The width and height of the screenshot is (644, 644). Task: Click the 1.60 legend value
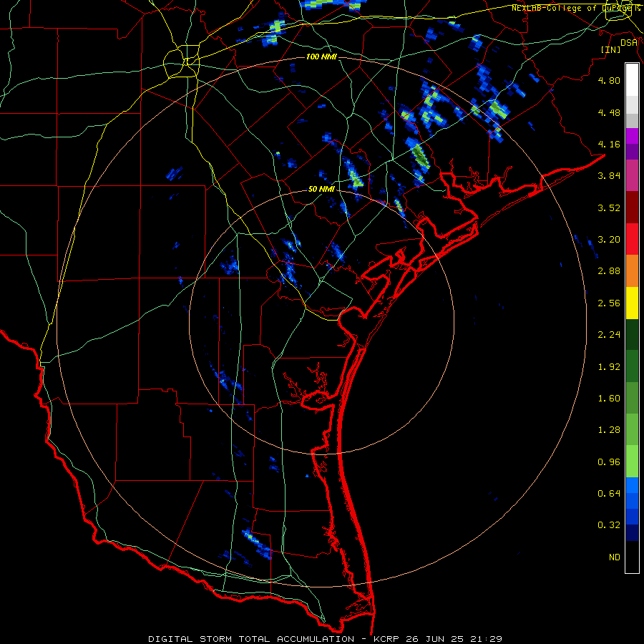pos(609,399)
